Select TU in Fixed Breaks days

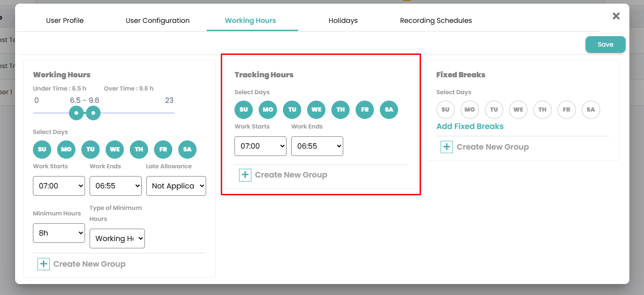pyautogui.click(x=494, y=110)
